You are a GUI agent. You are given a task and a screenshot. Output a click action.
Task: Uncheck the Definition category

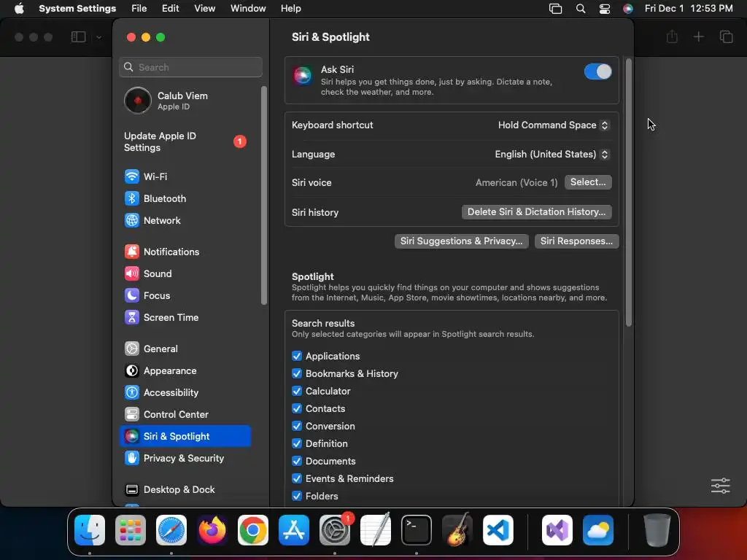tap(297, 444)
